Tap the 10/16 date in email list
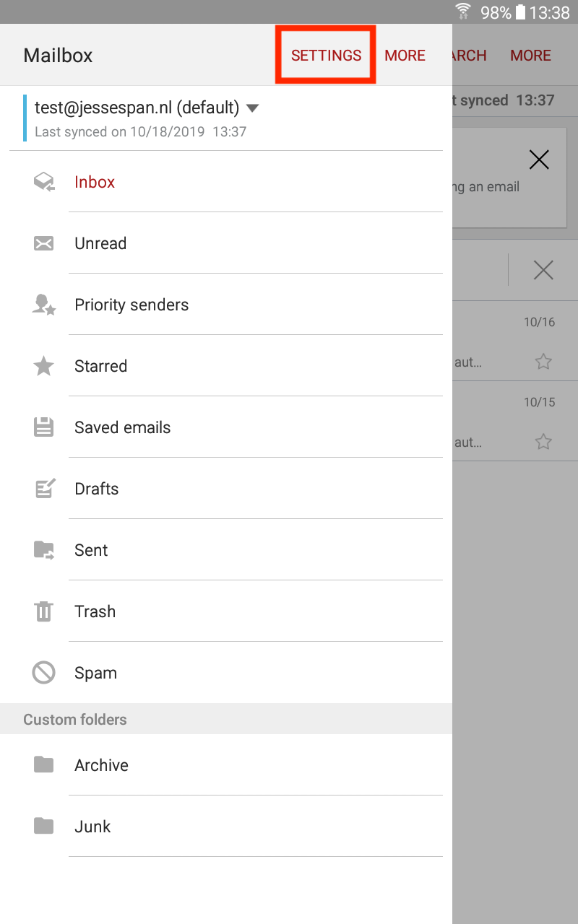 click(x=540, y=322)
